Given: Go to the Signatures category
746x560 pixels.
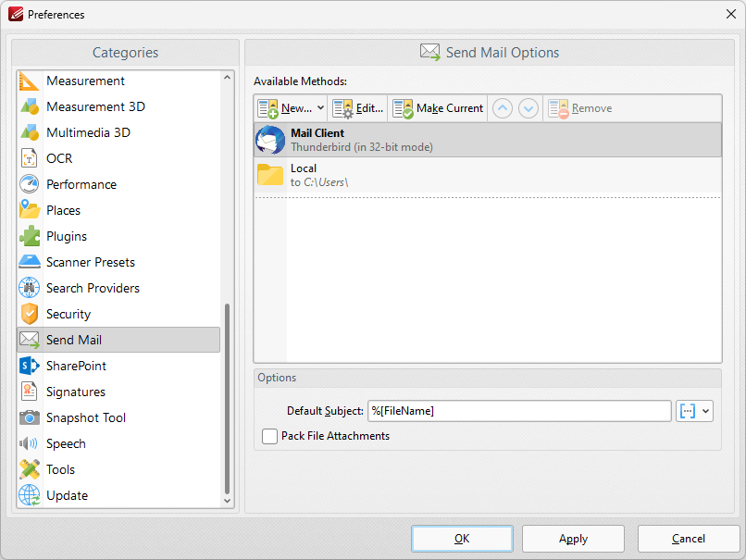Looking at the screenshot, I should click(x=118, y=392).
